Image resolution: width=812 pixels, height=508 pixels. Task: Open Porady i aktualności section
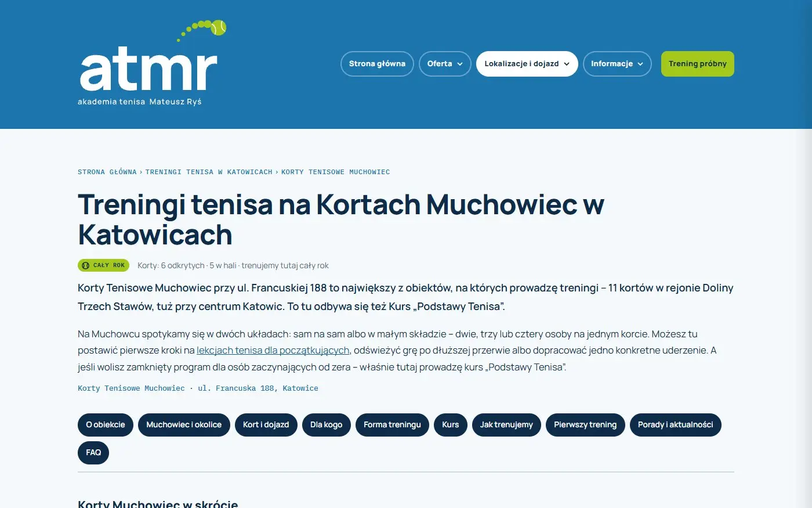click(676, 425)
